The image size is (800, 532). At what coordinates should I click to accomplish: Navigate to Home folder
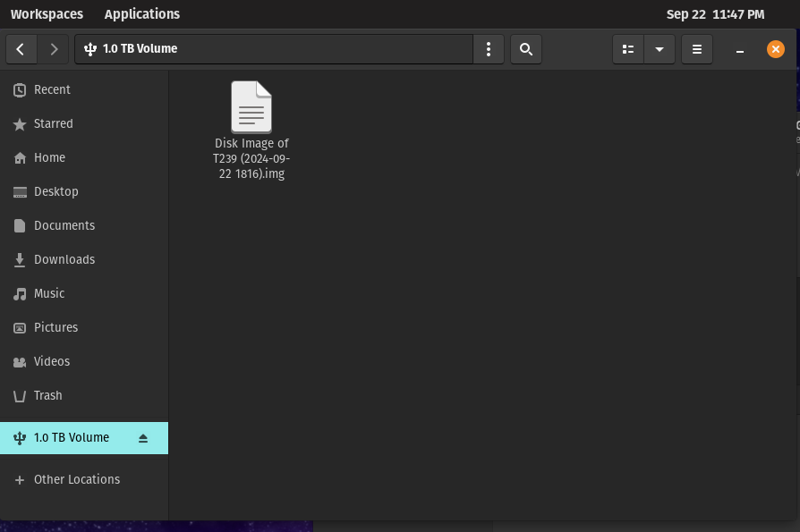[49, 157]
